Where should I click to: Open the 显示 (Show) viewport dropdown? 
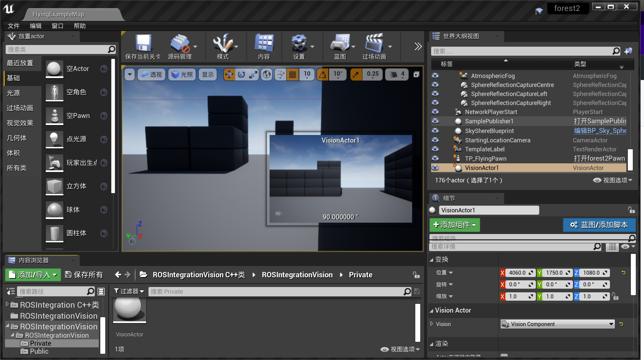208,74
